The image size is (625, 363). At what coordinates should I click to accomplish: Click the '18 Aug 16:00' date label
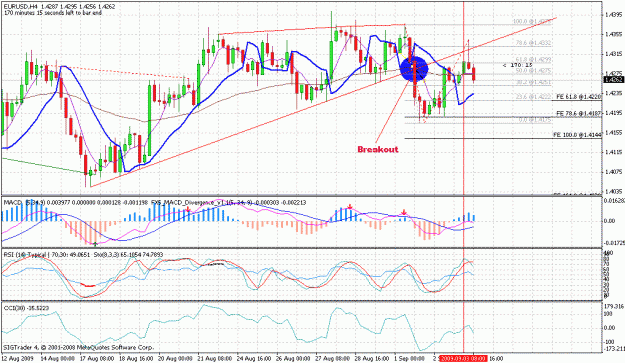[x=136, y=359]
